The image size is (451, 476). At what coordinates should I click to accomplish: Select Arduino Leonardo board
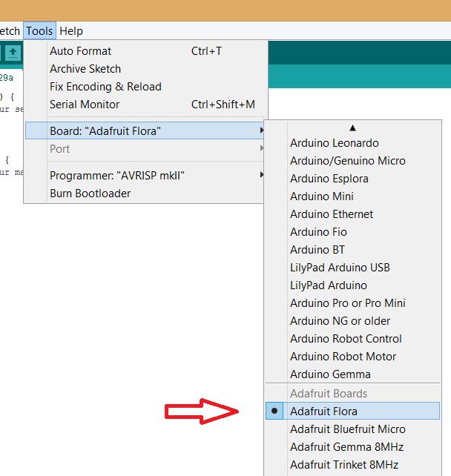352,143
